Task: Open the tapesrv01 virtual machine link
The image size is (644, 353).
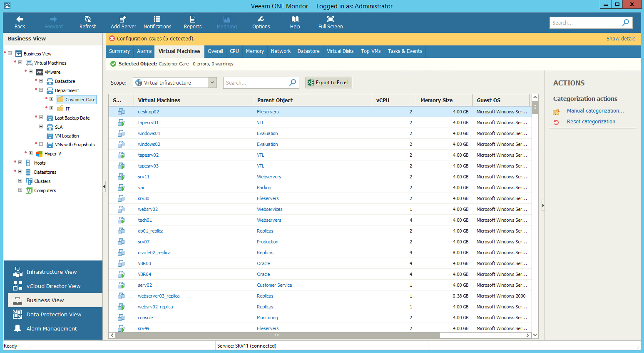Action: [x=148, y=123]
